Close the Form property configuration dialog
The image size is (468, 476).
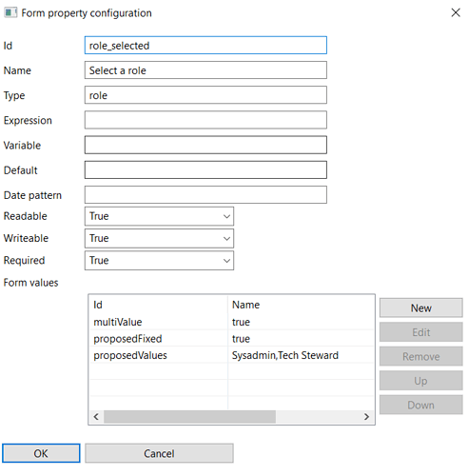(456, 12)
